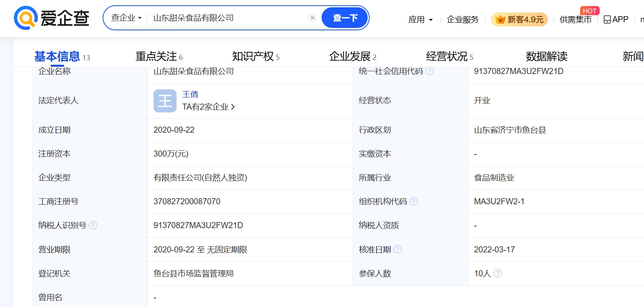Screen dimensions: 644x307
Task: Switch to the 企业发展 tab
Action: click(x=353, y=57)
